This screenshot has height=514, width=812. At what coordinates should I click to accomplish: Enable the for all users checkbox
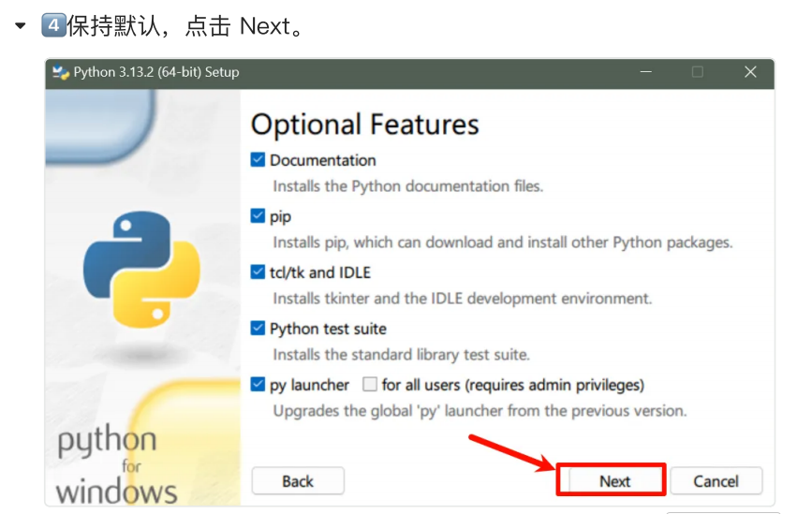[370, 384]
